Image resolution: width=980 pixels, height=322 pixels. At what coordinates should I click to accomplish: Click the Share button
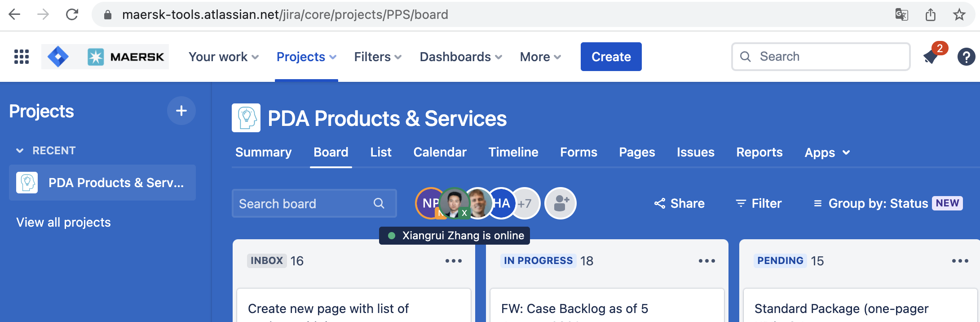680,203
